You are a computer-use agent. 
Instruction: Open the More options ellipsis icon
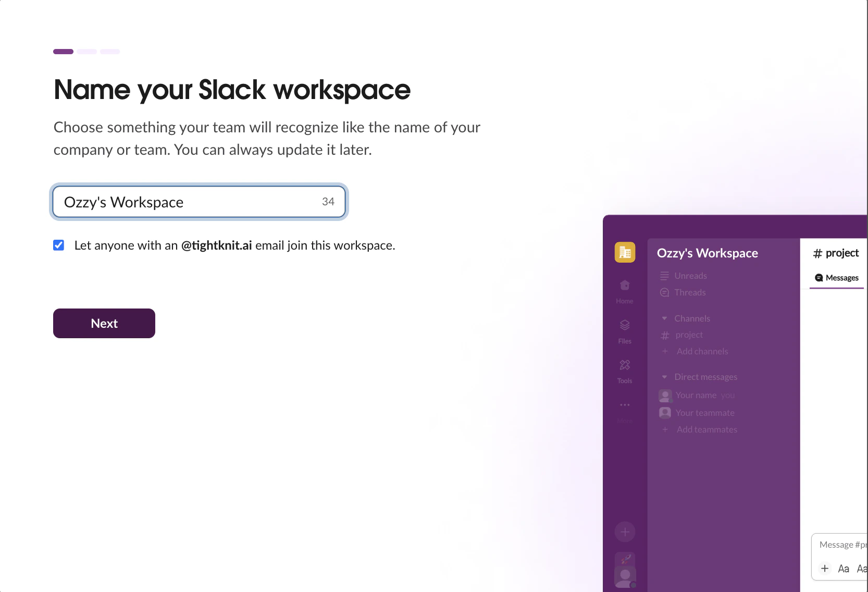pyautogui.click(x=624, y=404)
